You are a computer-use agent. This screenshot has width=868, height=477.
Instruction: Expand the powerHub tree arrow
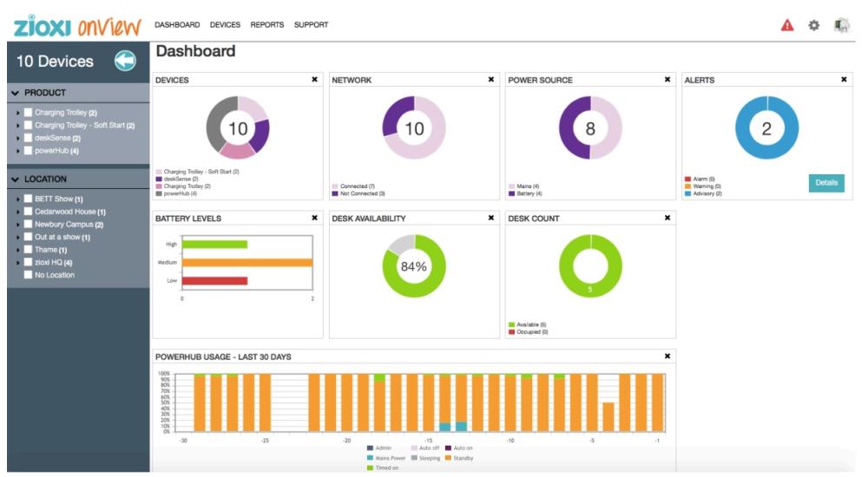click(18, 151)
